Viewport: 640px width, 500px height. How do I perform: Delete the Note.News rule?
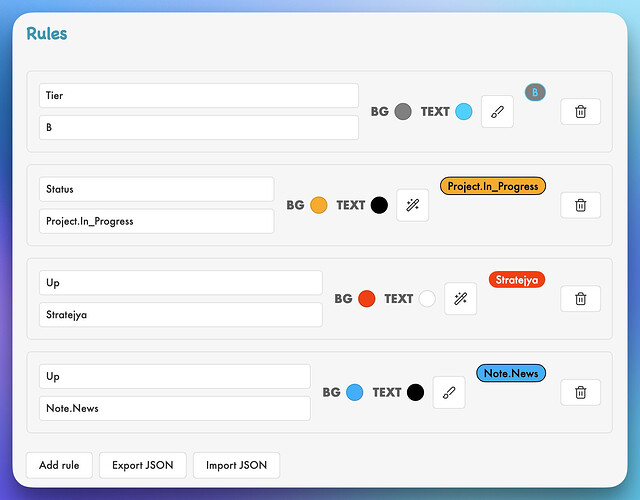580,392
